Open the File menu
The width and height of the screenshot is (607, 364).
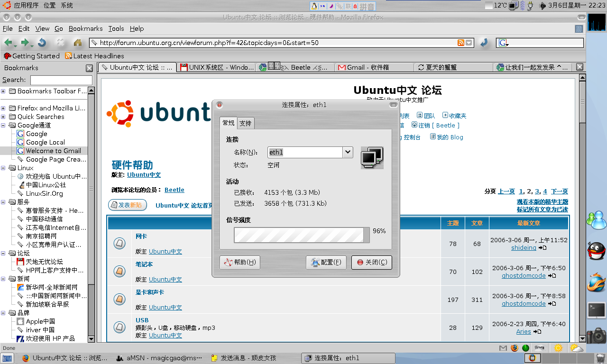point(8,28)
